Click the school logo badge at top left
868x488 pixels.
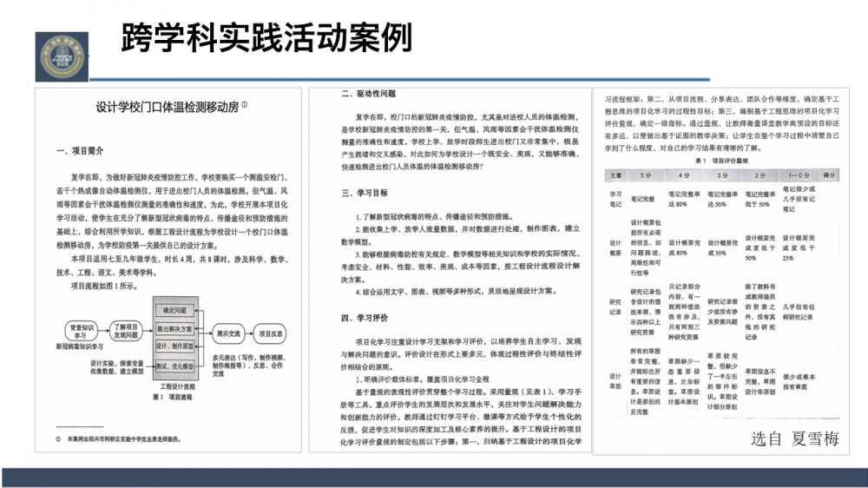click(58, 56)
